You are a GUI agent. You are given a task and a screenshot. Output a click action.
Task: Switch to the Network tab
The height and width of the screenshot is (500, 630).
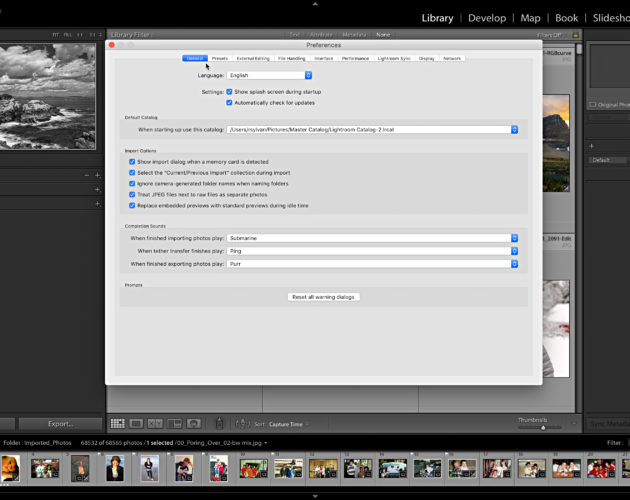point(452,58)
